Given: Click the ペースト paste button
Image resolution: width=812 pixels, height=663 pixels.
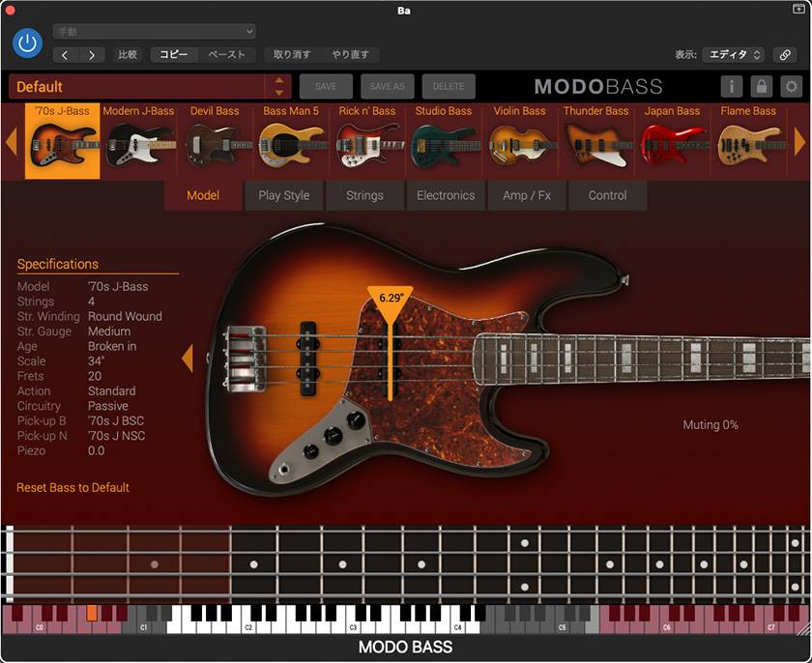Looking at the screenshot, I should [x=226, y=55].
